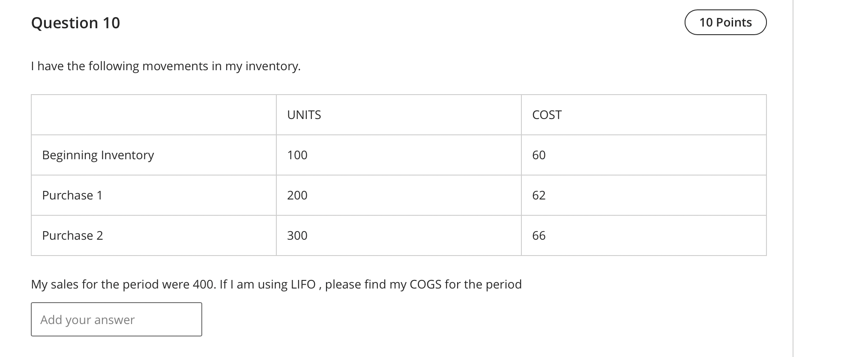The width and height of the screenshot is (868, 357).
Task: Click the Purchase 1 cost value 62
Action: 539,195
